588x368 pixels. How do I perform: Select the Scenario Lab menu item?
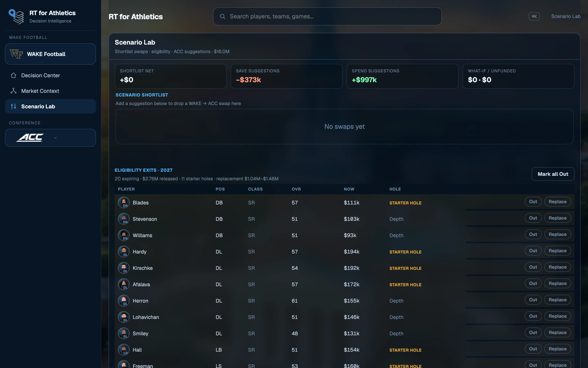pos(50,106)
